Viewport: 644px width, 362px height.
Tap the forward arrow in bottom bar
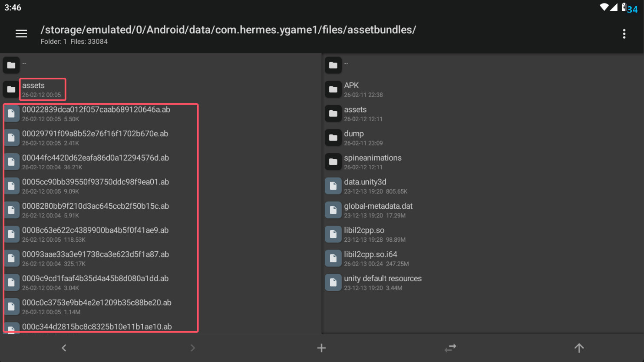point(193,348)
